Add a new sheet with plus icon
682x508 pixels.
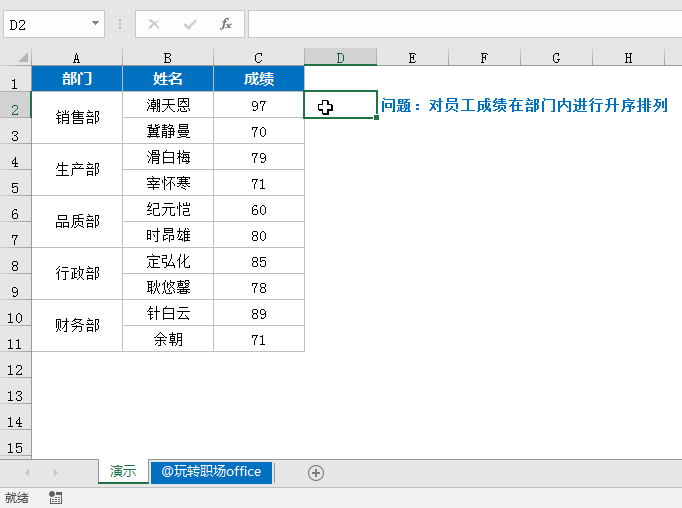point(316,473)
